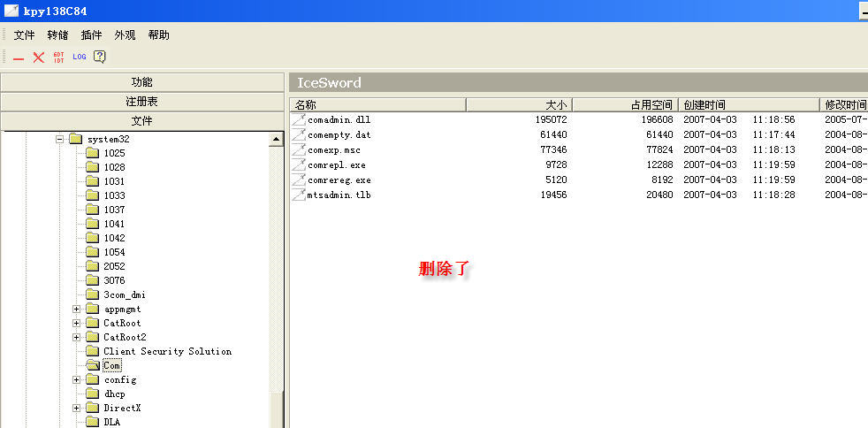Select the 1042 folder

pyautogui.click(x=114, y=238)
